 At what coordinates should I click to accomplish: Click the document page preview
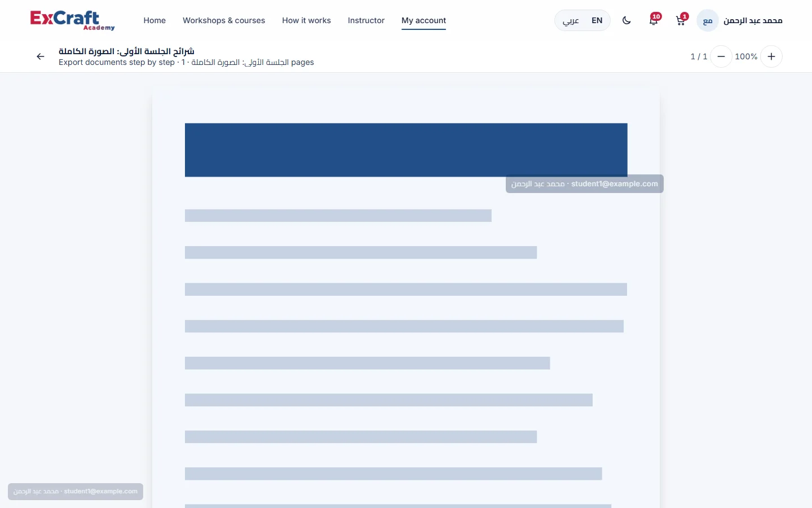pos(406,298)
